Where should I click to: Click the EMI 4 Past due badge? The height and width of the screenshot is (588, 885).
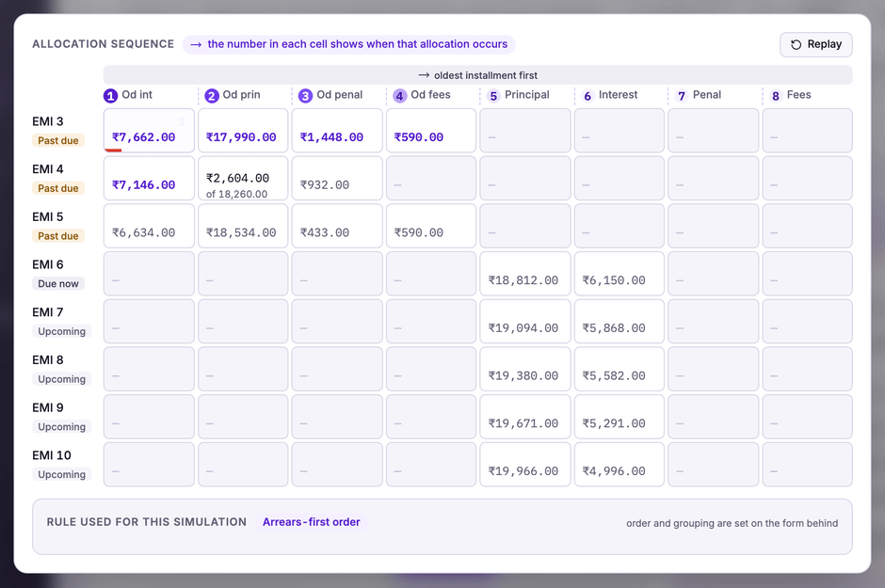click(58, 188)
